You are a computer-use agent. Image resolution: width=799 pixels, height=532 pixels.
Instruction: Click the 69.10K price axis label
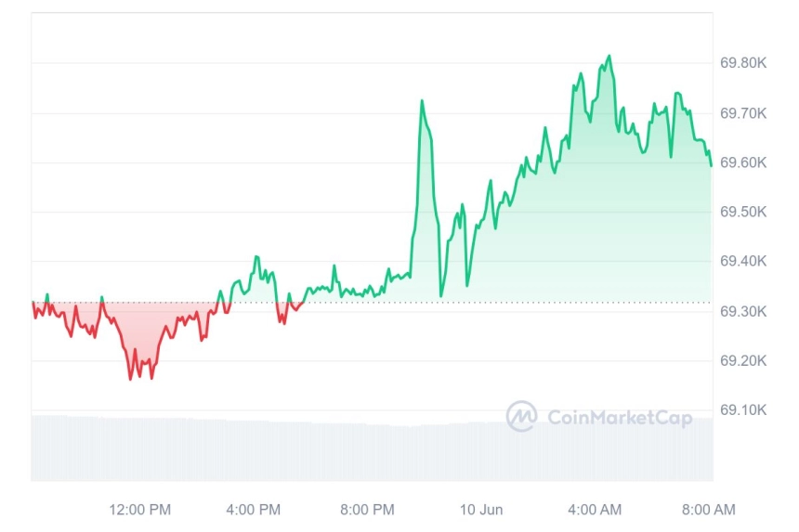(743, 409)
